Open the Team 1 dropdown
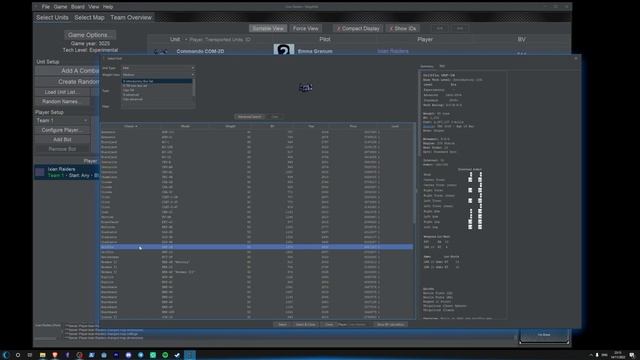Image resolution: width=640 pixels, height=360 pixels. [62, 120]
